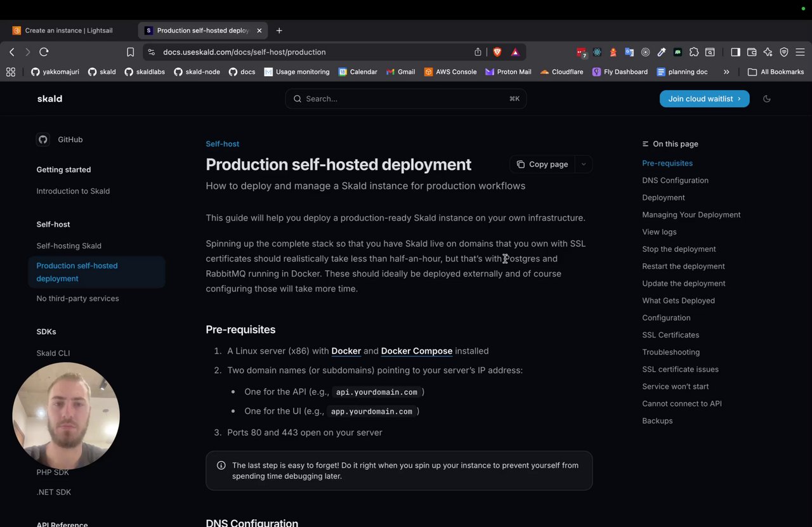Toggle dark mode moon icon
This screenshot has width=812, height=527.
click(767, 99)
